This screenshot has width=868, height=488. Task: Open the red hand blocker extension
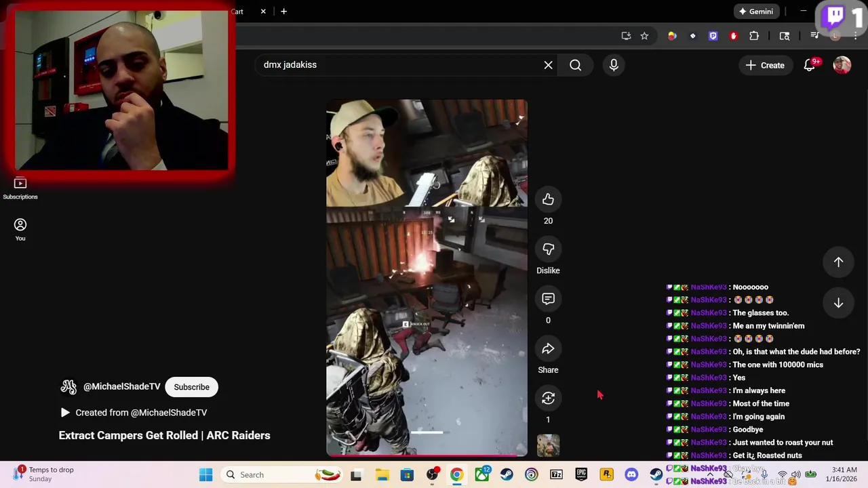pyautogui.click(x=733, y=36)
